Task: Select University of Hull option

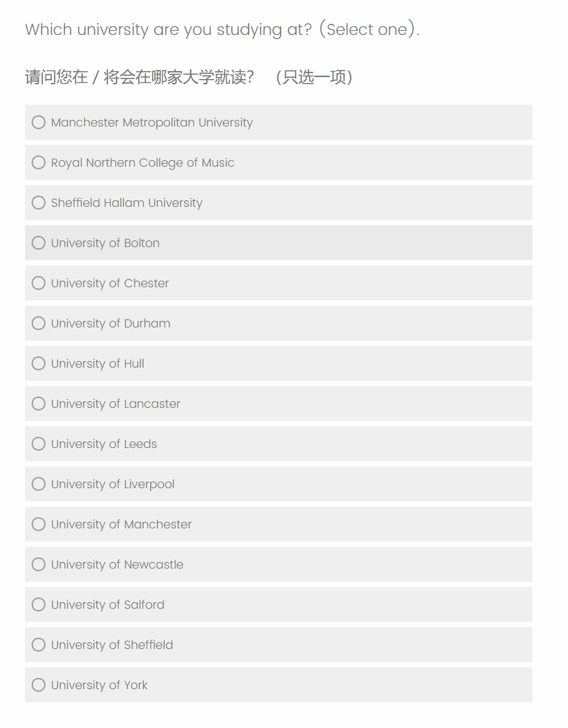Action: pyautogui.click(x=39, y=364)
